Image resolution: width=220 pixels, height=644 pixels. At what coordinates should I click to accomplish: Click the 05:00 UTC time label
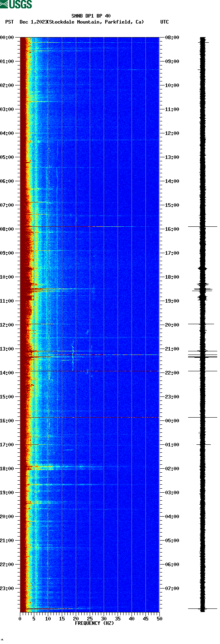tap(172, 541)
